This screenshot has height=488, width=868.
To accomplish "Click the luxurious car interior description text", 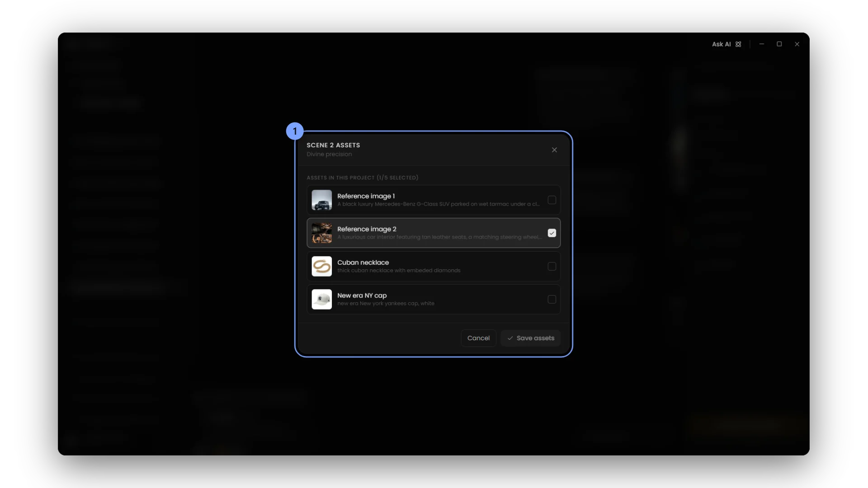I will (440, 237).
